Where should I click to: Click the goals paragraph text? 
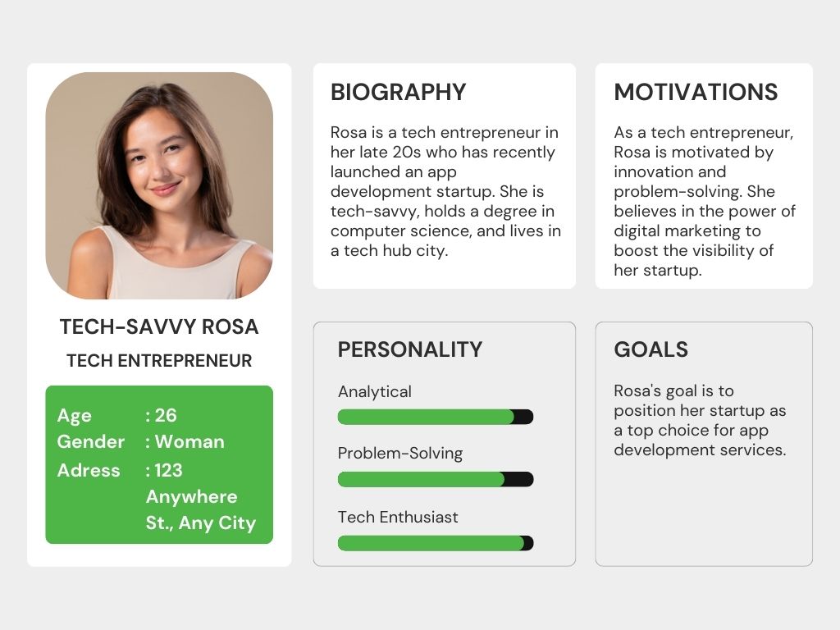pos(701,420)
